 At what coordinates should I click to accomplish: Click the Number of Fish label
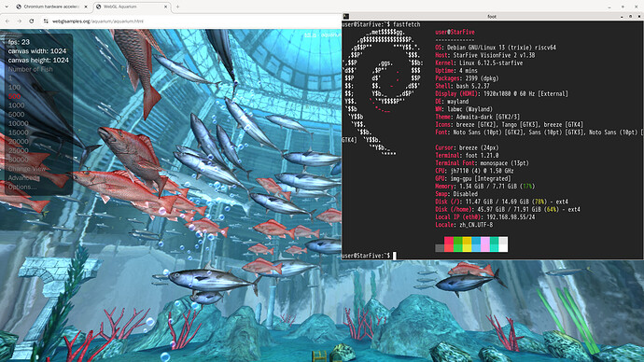click(31, 69)
